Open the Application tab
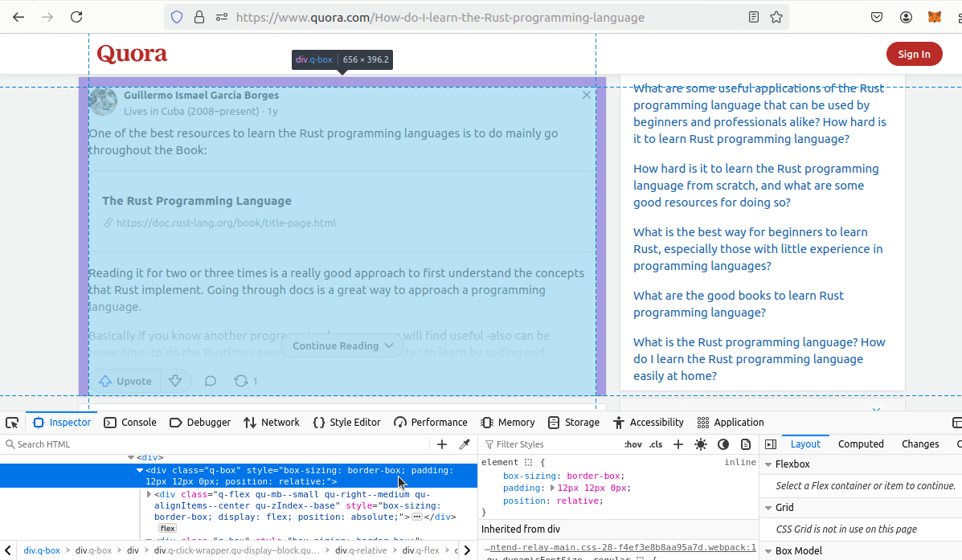 point(731,423)
